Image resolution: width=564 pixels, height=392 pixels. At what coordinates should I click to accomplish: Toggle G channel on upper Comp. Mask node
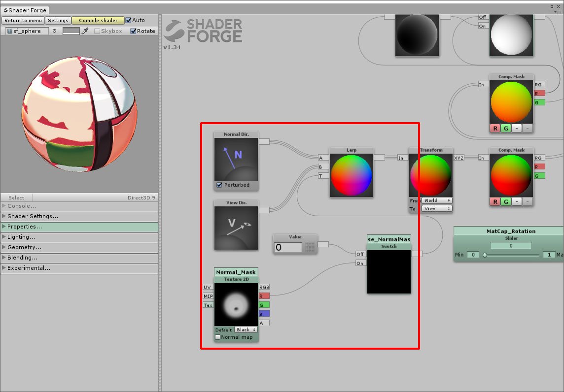coord(506,128)
